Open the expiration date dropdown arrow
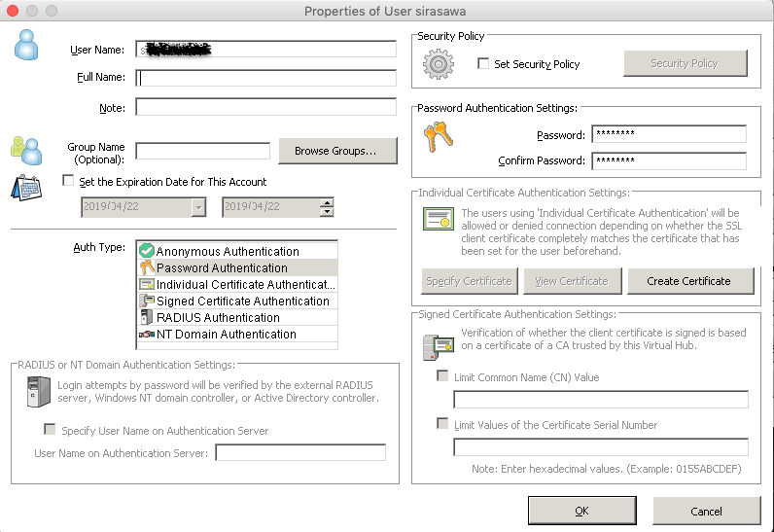Screen dimensions: 774x532 coord(198,207)
